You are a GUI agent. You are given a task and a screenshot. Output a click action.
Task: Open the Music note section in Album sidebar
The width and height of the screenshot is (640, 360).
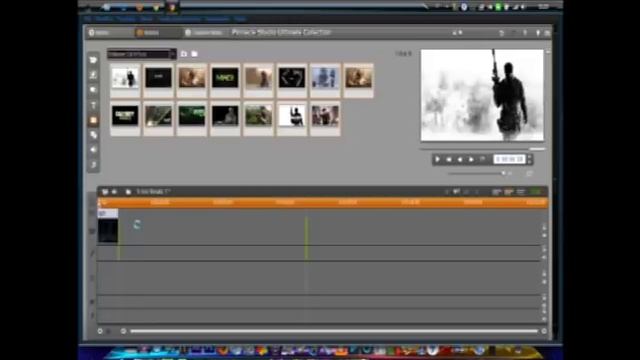tap(93, 165)
